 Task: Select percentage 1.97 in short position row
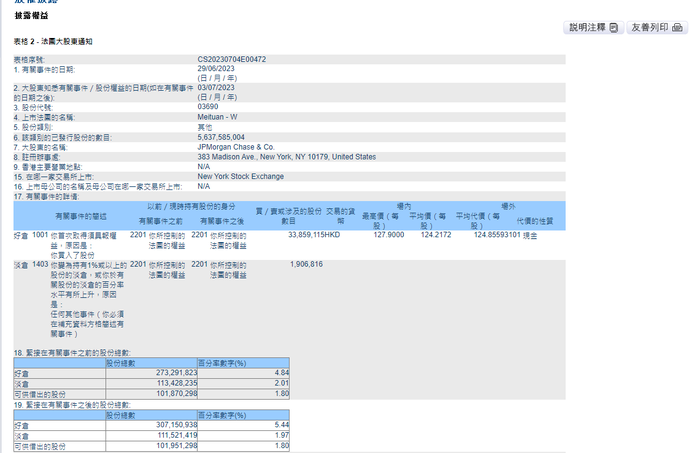282,435
